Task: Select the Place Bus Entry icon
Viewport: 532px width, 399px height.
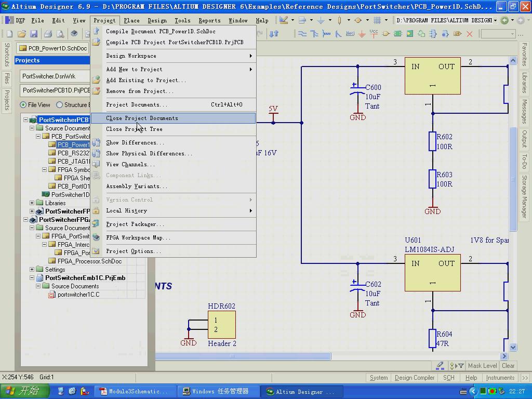Action: tap(338, 34)
